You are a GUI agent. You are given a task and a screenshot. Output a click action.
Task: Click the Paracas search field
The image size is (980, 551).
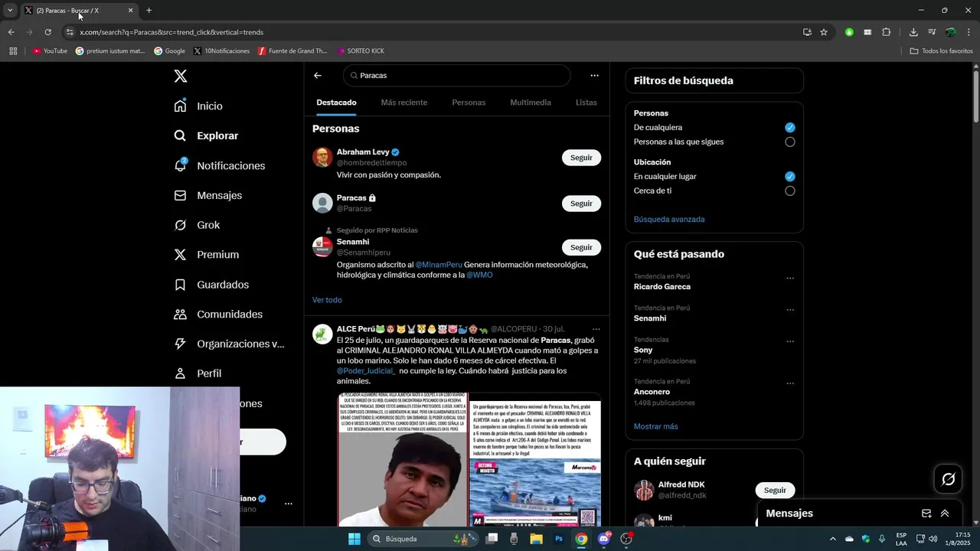[x=456, y=76]
